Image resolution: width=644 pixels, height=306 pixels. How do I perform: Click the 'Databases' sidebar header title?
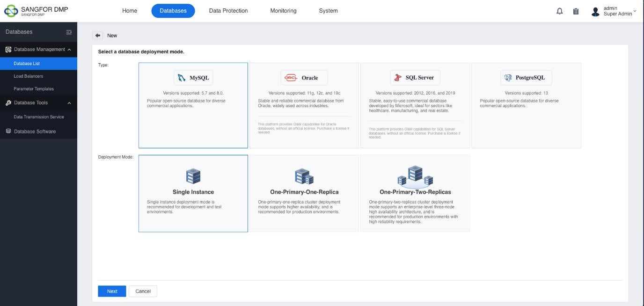point(19,32)
